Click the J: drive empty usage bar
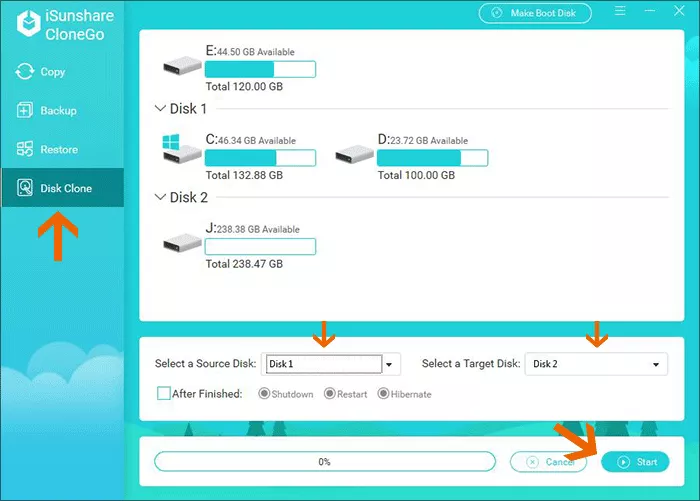 pos(260,246)
